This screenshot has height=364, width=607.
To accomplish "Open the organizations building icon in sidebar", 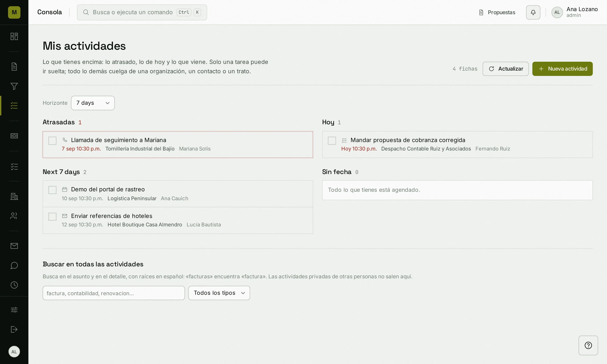I will click(14, 196).
